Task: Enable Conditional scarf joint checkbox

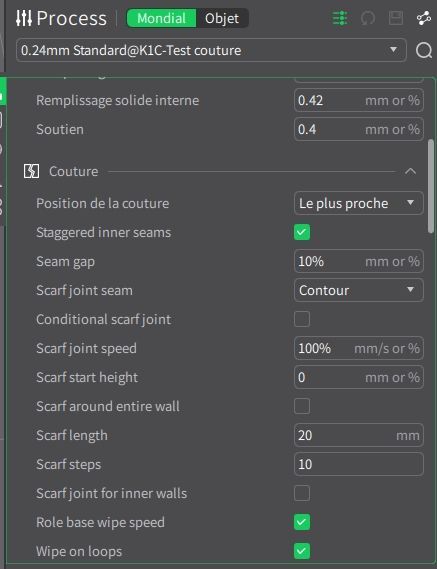Action: pos(302,319)
